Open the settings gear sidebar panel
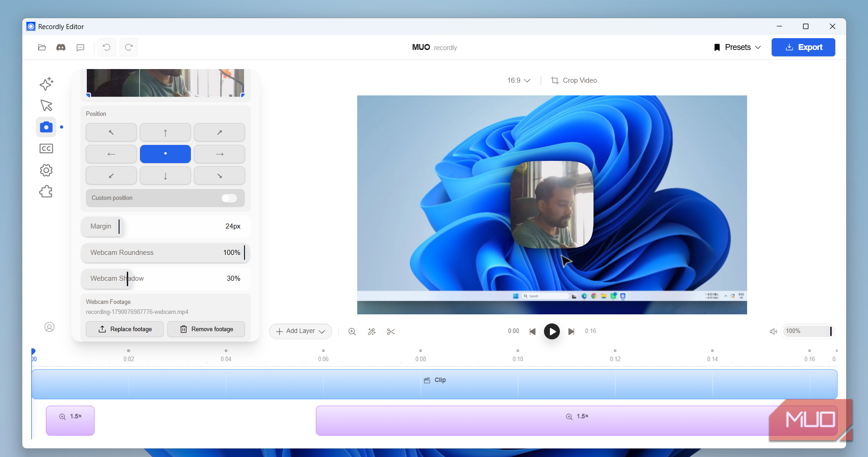Image resolution: width=868 pixels, height=457 pixels. 46,170
